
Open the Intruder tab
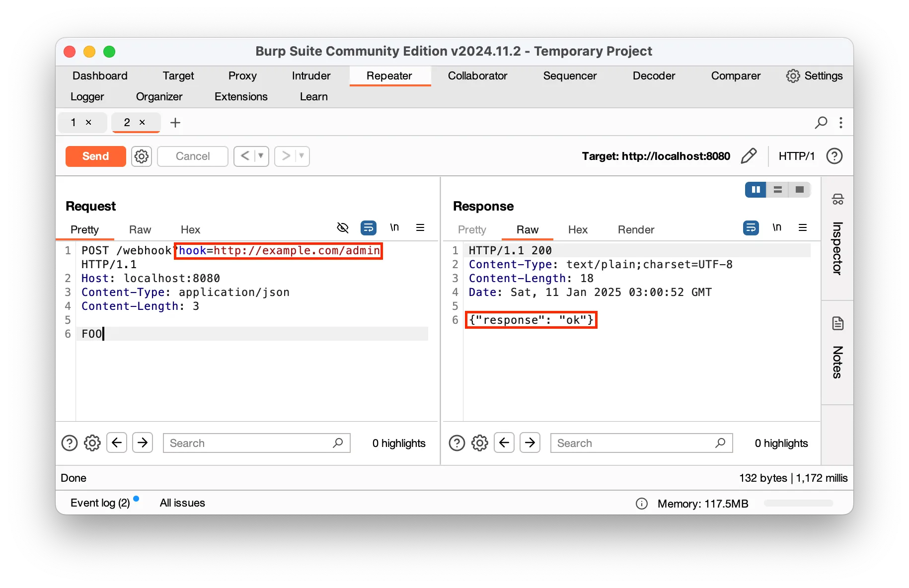coord(311,76)
